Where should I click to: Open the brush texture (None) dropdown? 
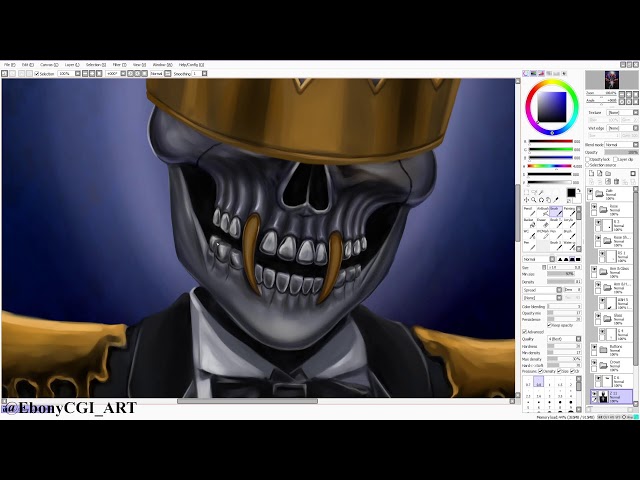[x=542, y=298]
